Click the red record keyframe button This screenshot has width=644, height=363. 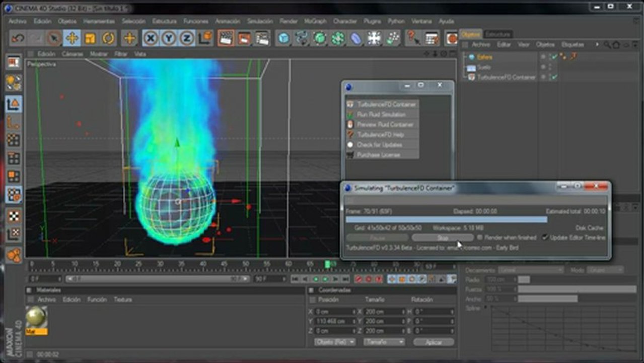[359, 279]
